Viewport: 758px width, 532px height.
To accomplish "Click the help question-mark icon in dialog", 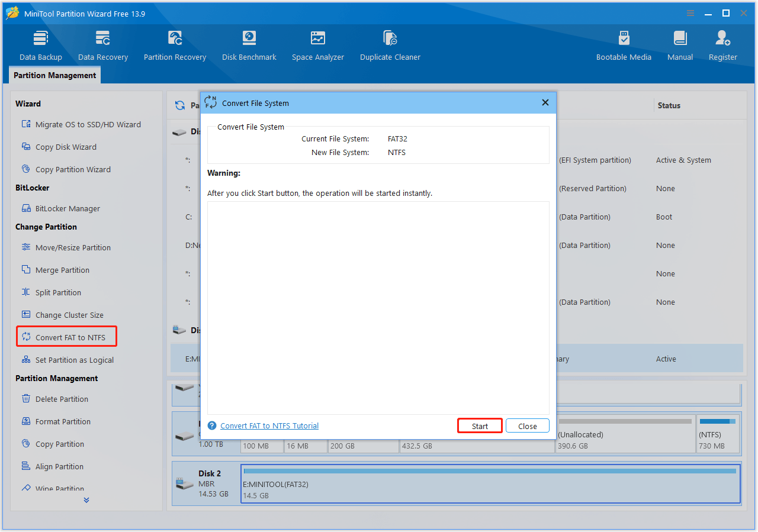I will click(212, 425).
